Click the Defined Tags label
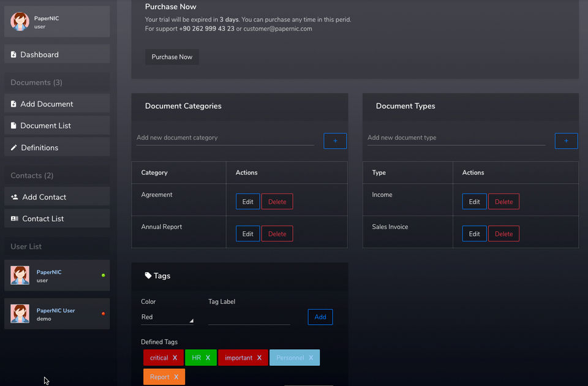The width and height of the screenshot is (588, 386). coord(159,342)
